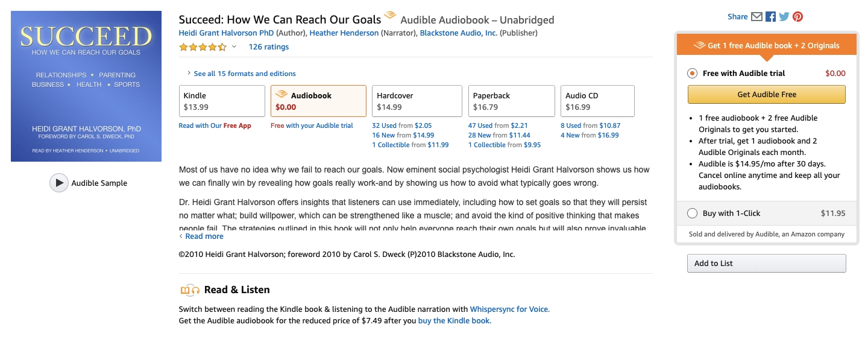Choose the Kindle format tab
Image resolution: width=868 pixels, height=339 pixels.
point(222,101)
